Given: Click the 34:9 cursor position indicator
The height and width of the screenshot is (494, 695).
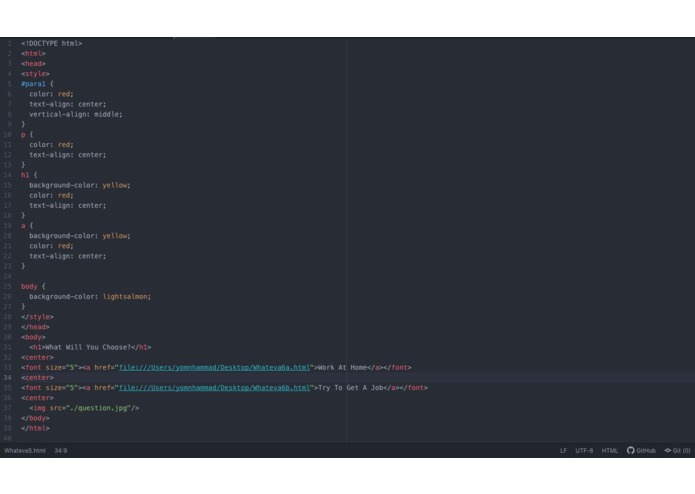Looking at the screenshot, I should click(x=61, y=450).
